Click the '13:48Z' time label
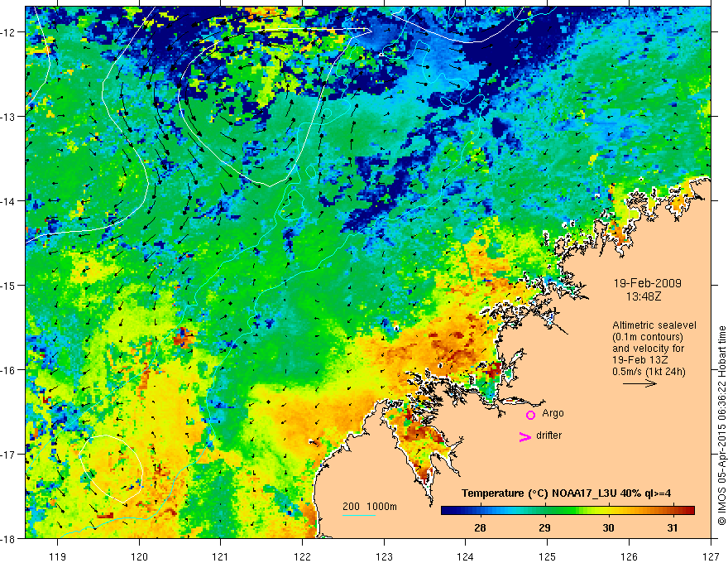728x563 pixels. coord(643,296)
